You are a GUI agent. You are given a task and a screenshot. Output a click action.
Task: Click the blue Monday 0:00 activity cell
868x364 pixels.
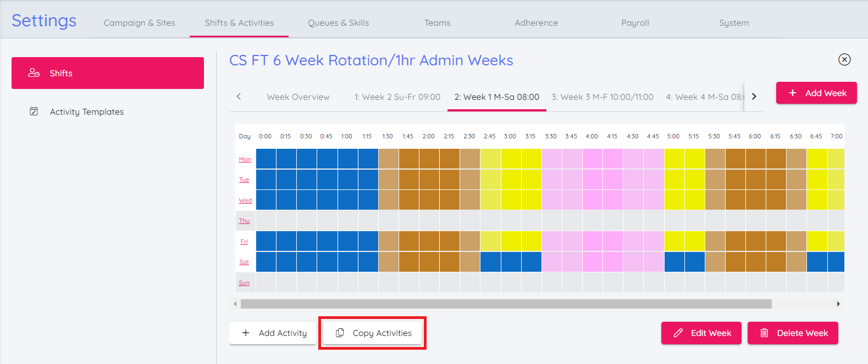click(266, 159)
